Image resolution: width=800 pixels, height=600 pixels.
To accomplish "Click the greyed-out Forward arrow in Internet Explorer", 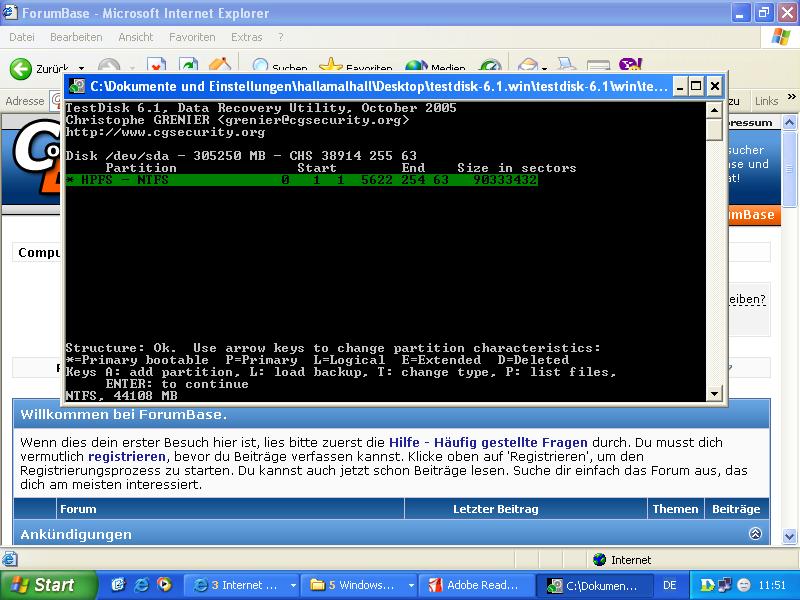I will point(109,66).
